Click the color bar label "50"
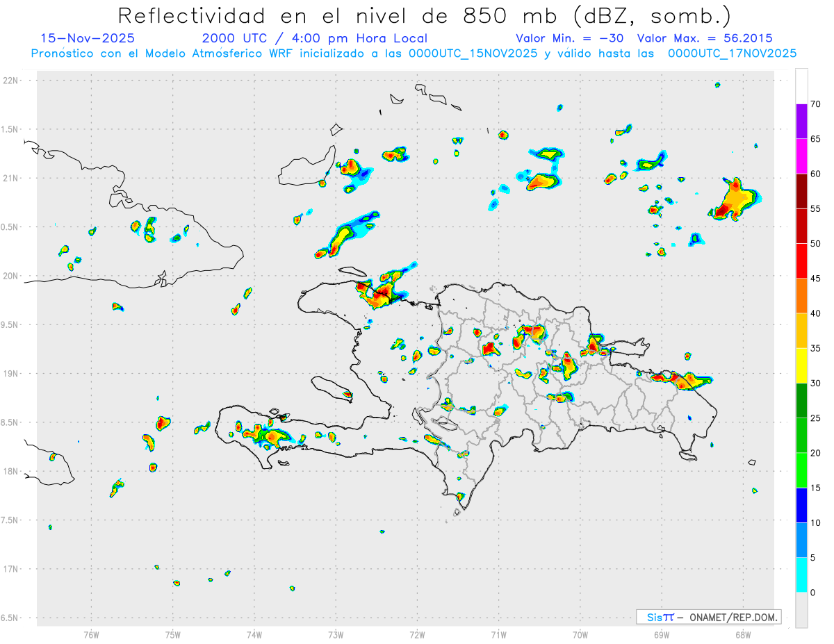834x644 pixels. coord(816,244)
